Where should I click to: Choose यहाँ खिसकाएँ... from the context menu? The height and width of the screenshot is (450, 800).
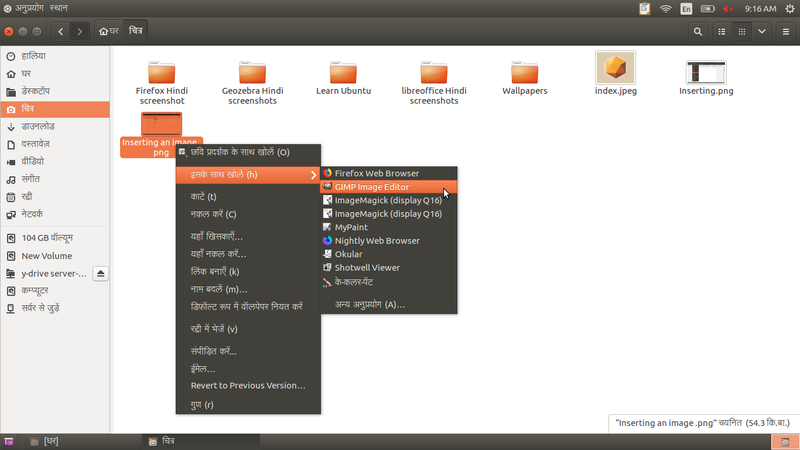pyautogui.click(x=248, y=236)
